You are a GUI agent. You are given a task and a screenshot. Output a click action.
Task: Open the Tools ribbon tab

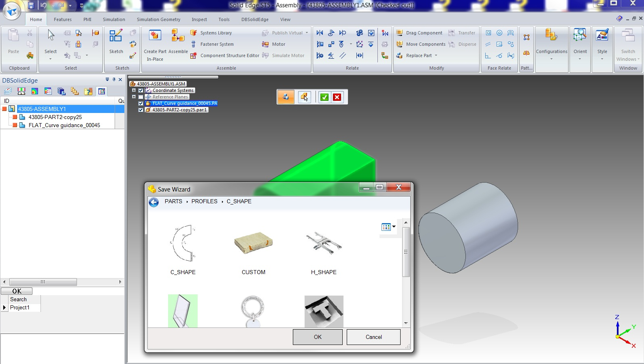click(224, 19)
